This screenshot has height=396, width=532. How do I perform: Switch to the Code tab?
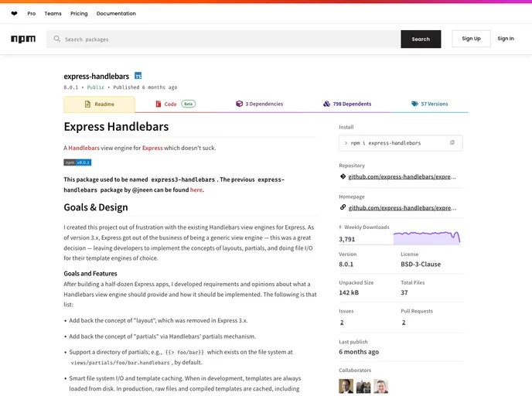pos(176,104)
